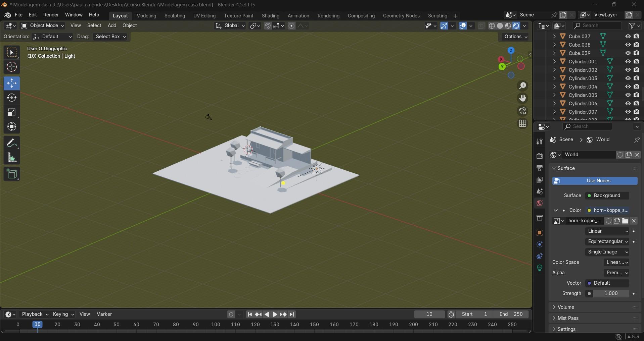Click the outliner Search field
This screenshot has width=644, height=341.
[597, 25]
